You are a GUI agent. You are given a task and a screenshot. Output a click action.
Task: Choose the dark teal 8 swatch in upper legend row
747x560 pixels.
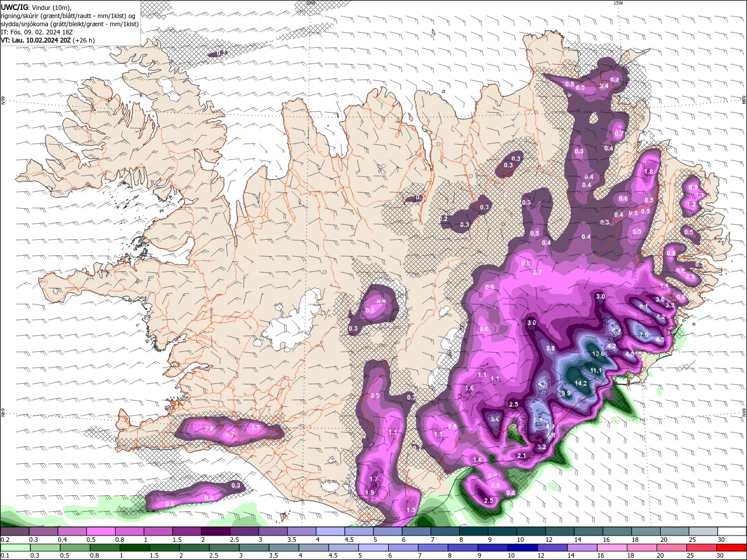click(474, 531)
